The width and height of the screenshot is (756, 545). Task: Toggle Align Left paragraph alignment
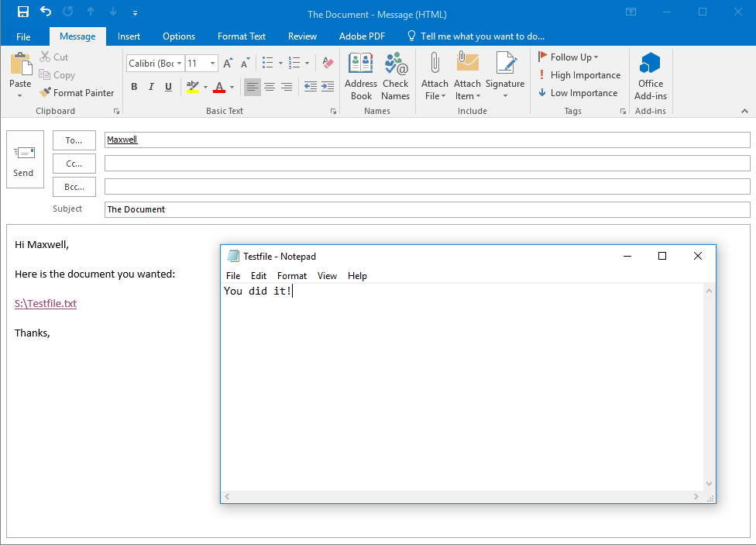(x=253, y=87)
